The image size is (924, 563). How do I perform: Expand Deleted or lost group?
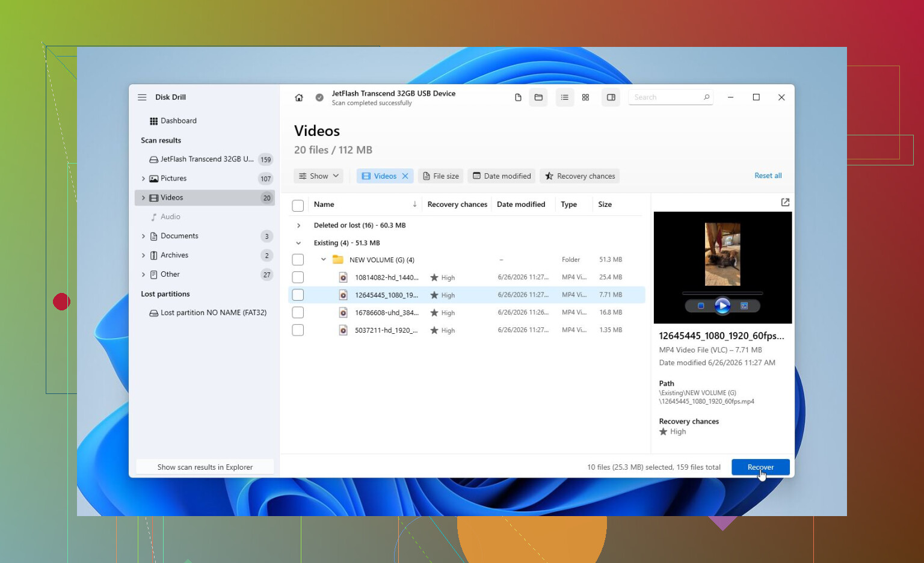tap(298, 226)
